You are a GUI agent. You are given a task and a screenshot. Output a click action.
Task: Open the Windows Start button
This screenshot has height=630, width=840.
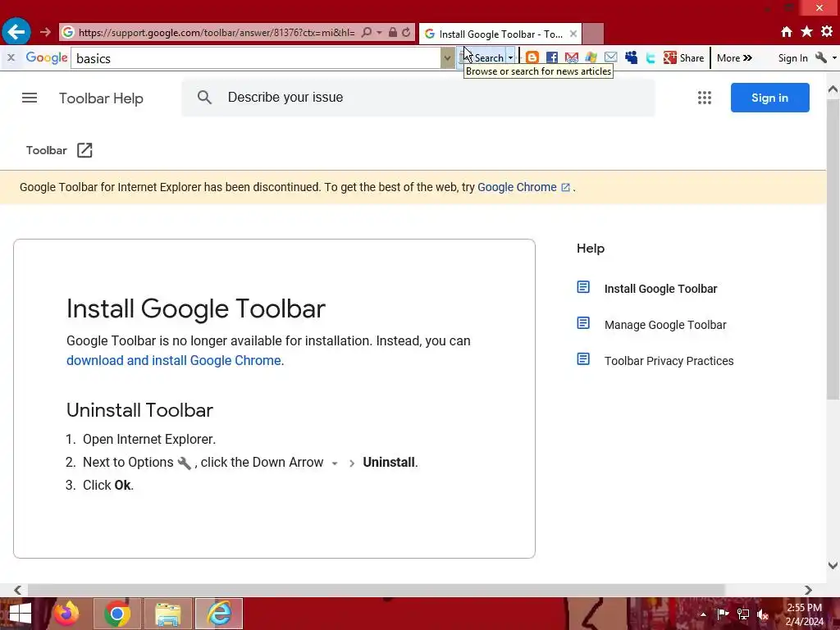20,614
